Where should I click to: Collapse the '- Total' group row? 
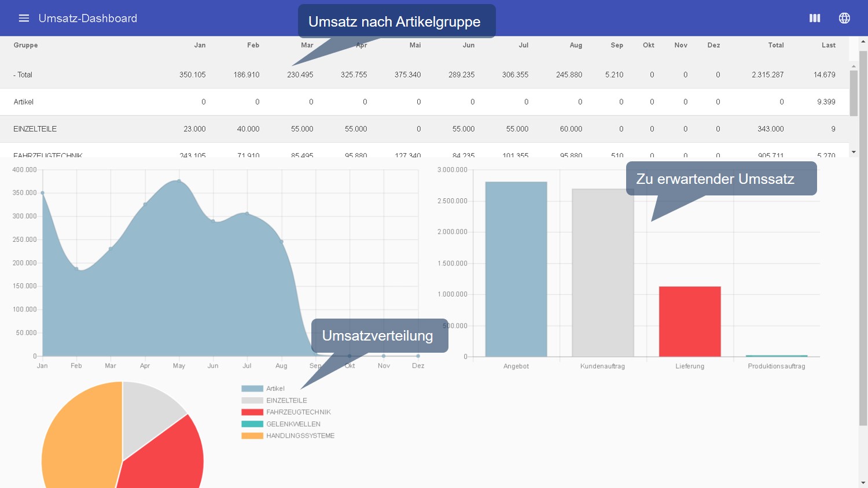[23, 75]
